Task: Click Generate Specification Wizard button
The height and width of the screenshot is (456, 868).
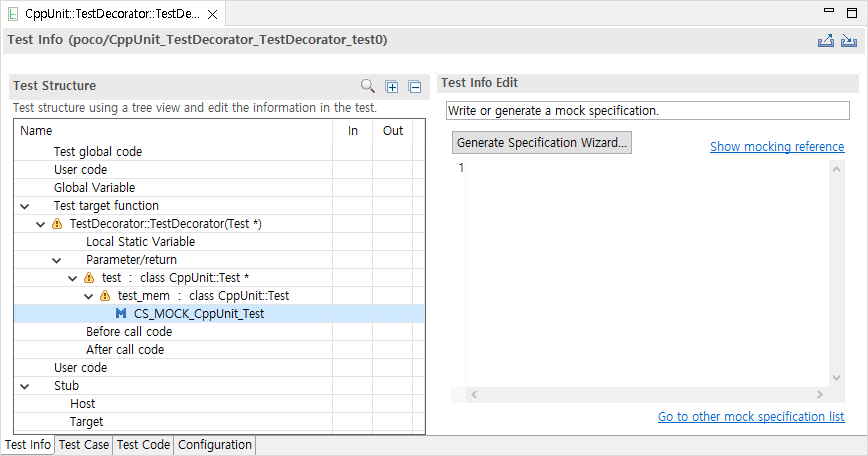Action: pyautogui.click(x=542, y=142)
